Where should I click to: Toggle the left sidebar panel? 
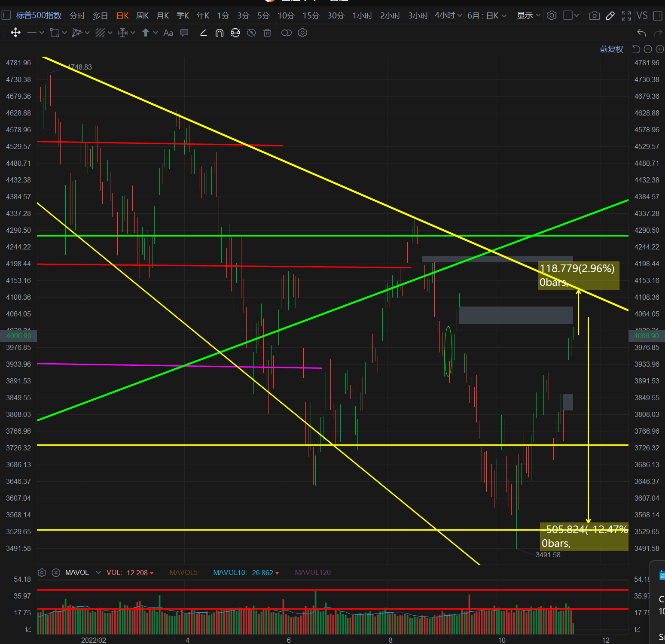click(x=6, y=16)
